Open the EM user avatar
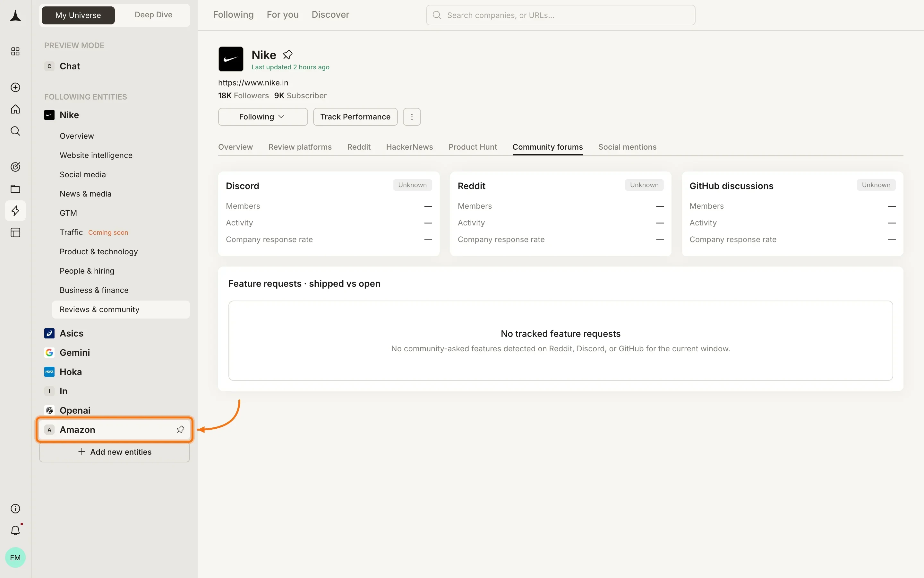The width and height of the screenshot is (924, 578). point(15,557)
